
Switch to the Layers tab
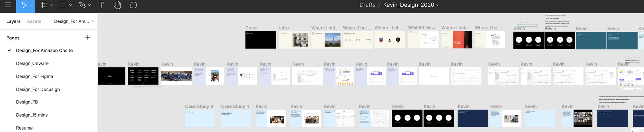(13, 21)
